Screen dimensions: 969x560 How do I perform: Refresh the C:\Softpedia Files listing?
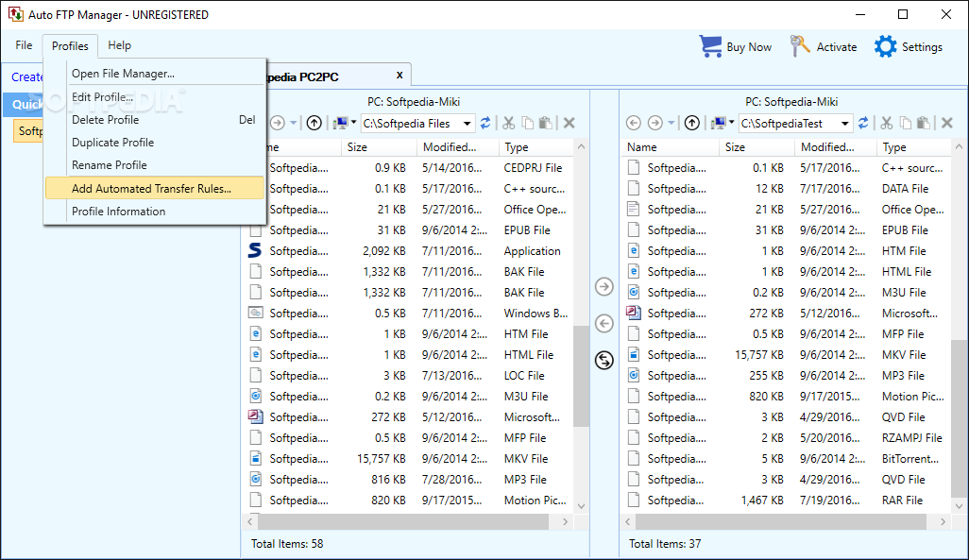point(485,123)
